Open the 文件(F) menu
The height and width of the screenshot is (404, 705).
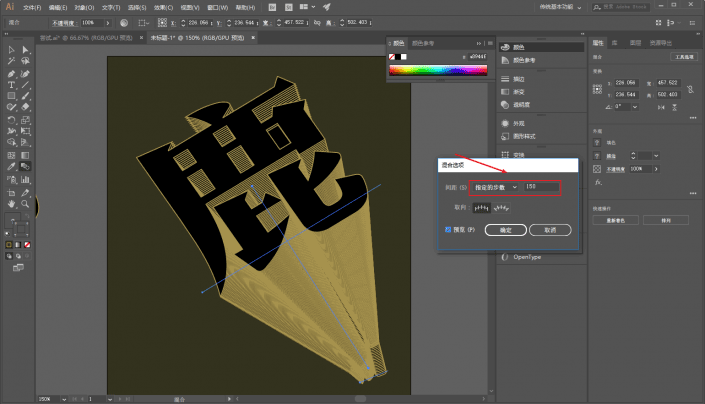pyautogui.click(x=32, y=8)
